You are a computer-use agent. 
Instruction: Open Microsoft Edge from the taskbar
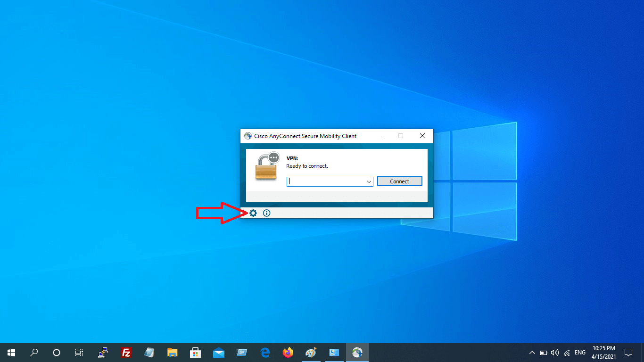pos(265,353)
